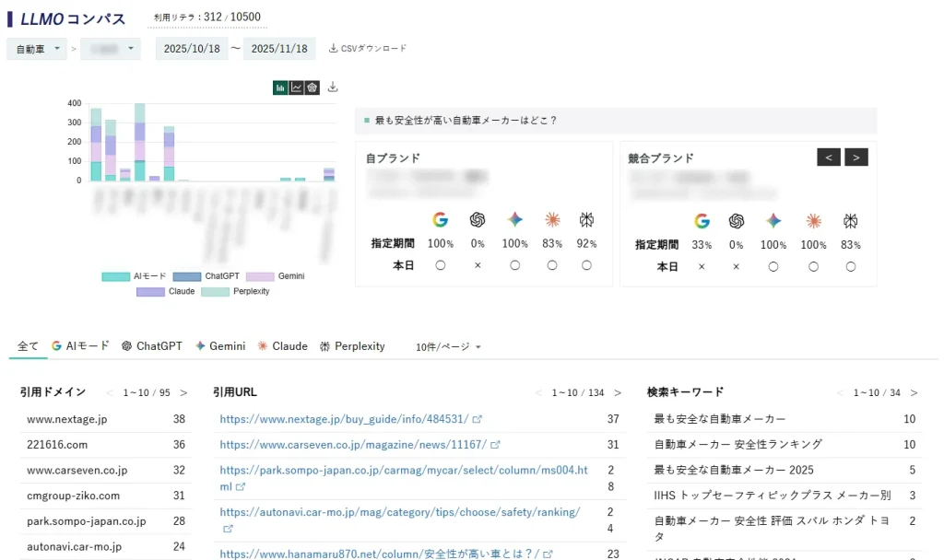Toggle ChatGPT series in chart legend
Screen dimensions: 944x560
tap(206, 276)
